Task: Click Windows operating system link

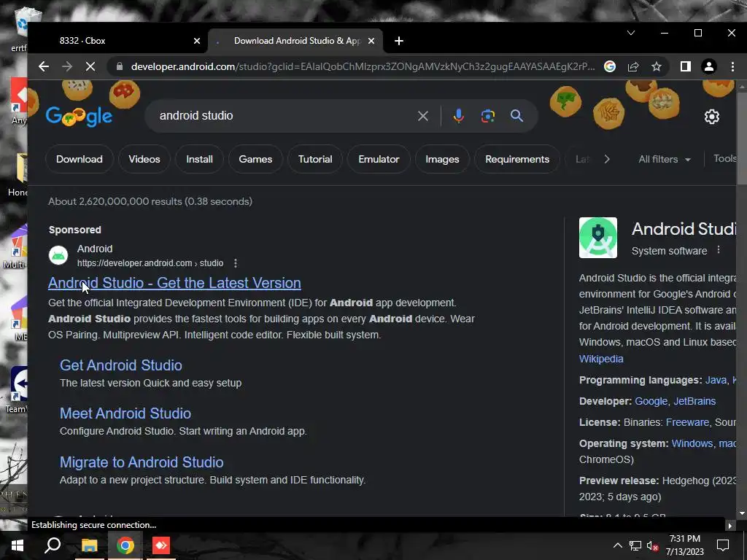Action: (x=692, y=443)
